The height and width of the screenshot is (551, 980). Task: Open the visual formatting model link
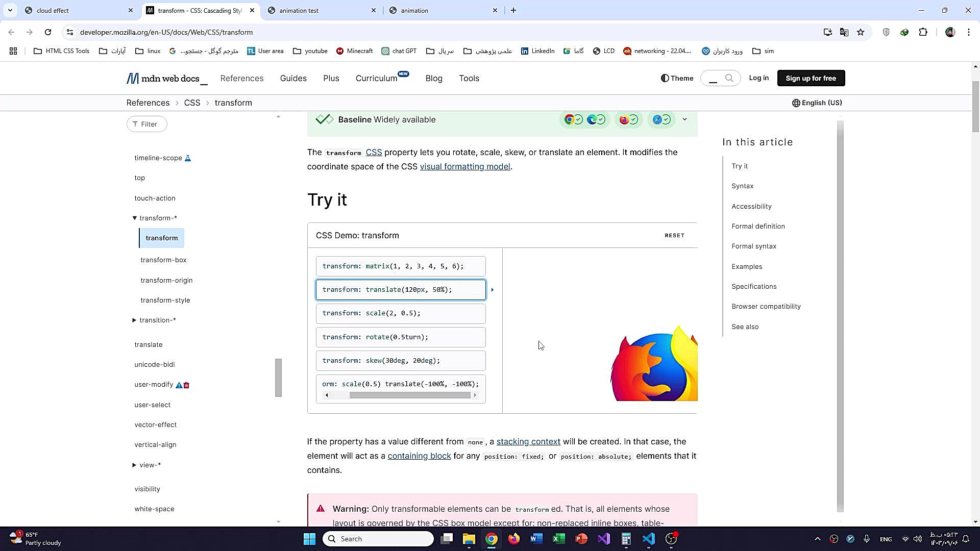pos(465,166)
